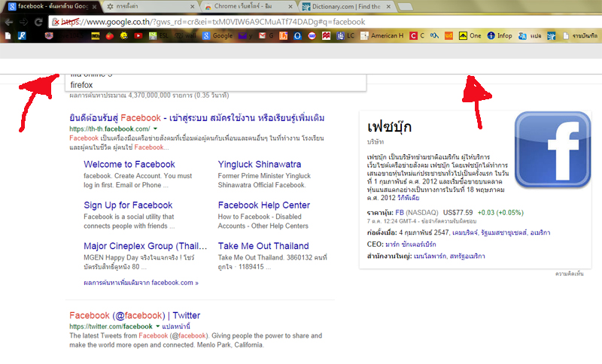Open the 'Sign Up for Facebook' sitelink
This screenshot has height=364, width=602.
click(x=128, y=205)
